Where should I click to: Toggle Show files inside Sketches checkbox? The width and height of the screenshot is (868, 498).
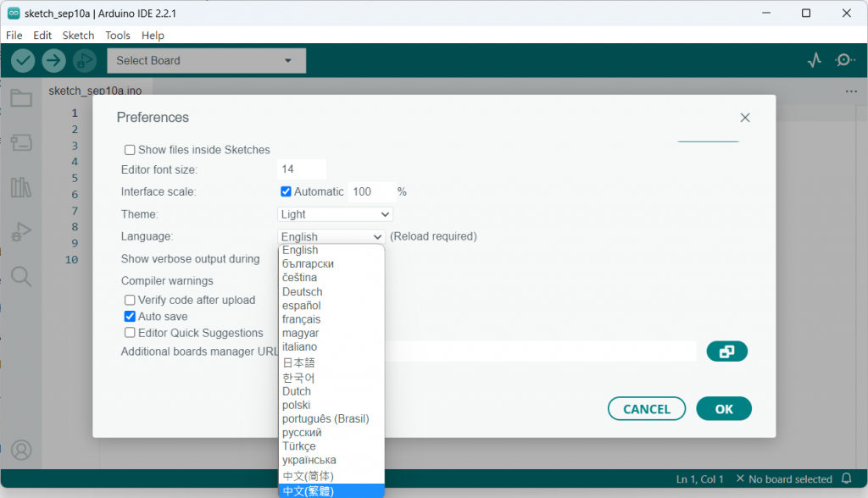[x=130, y=150]
